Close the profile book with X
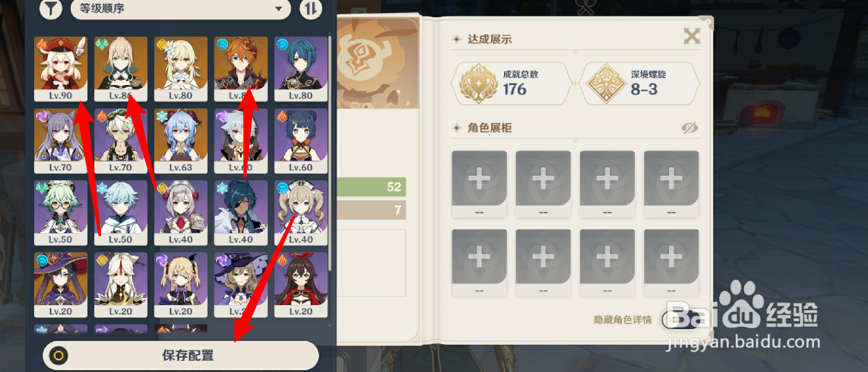This screenshot has width=868, height=372. click(x=692, y=36)
